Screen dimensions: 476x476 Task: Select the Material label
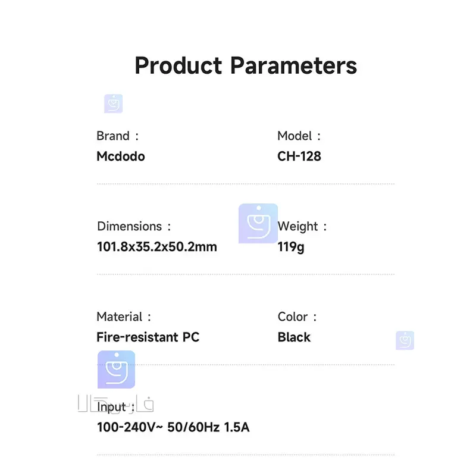tap(124, 317)
